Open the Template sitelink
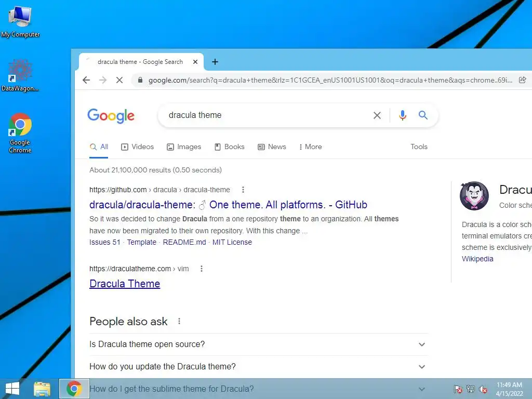 coord(141,242)
